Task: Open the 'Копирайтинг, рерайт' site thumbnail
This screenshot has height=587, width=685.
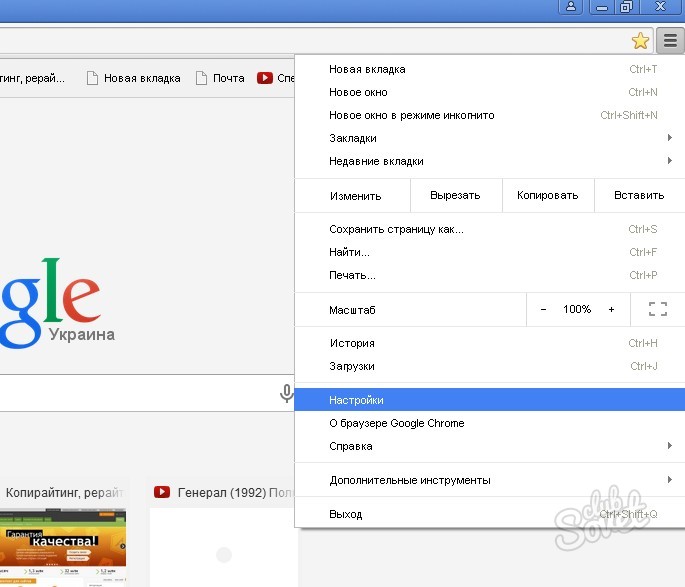Action: [63, 547]
